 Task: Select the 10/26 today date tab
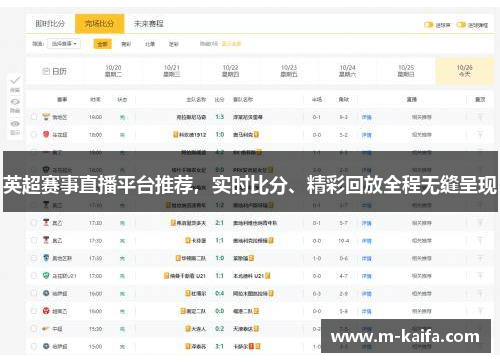pos(465,71)
